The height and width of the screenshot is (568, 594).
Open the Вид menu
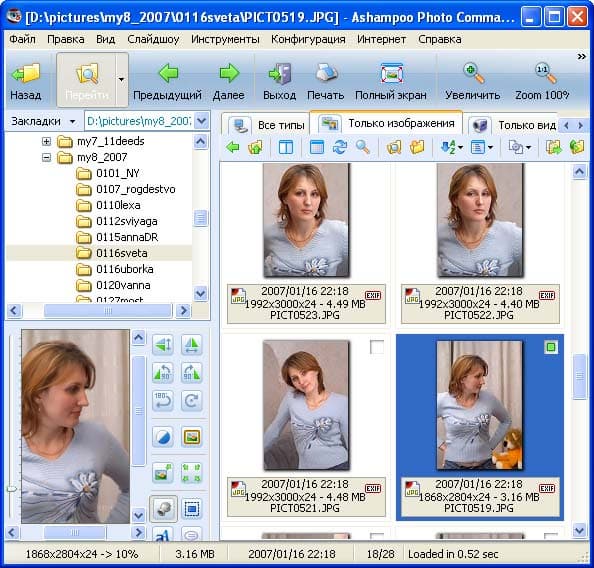[x=105, y=39]
